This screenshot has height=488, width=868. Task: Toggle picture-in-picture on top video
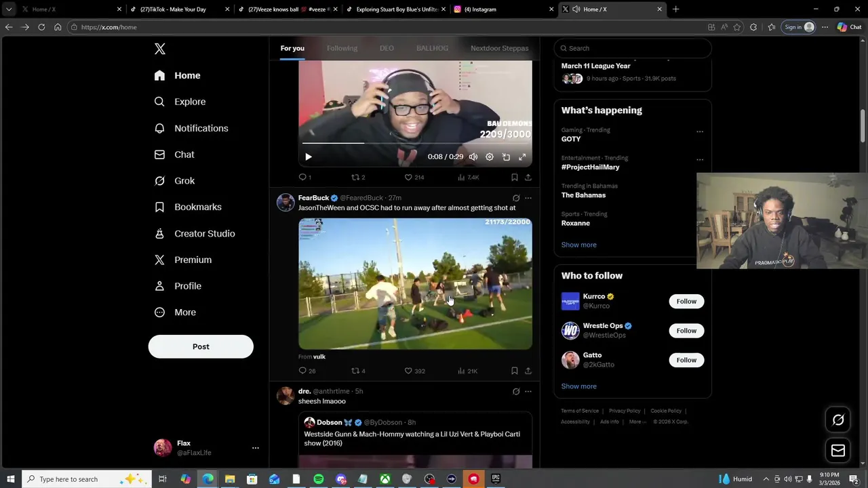coord(506,157)
